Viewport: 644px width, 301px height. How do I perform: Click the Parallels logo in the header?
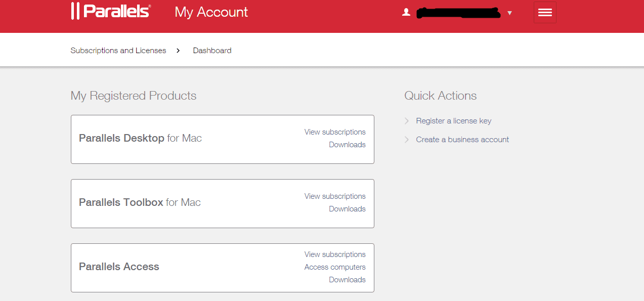click(x=111, y=11)
